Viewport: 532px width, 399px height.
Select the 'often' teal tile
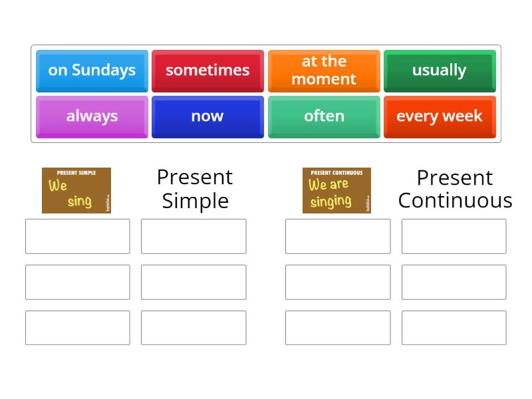tap(324, 116)
